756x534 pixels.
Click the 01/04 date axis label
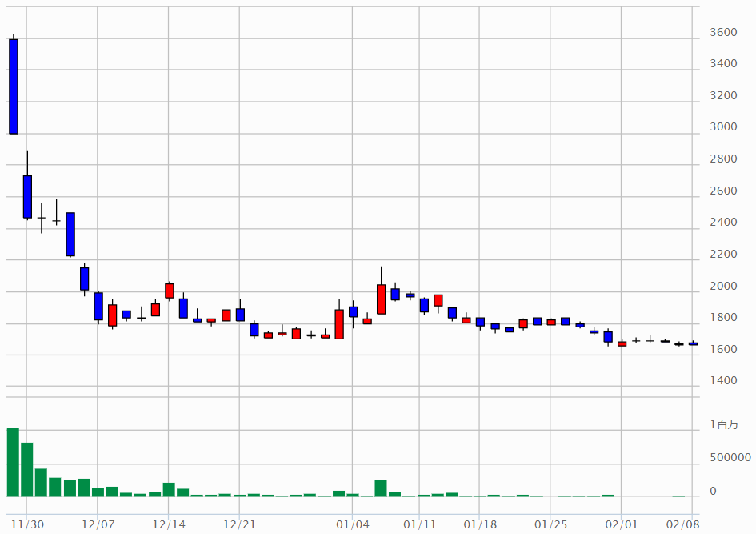click(353, 524)
